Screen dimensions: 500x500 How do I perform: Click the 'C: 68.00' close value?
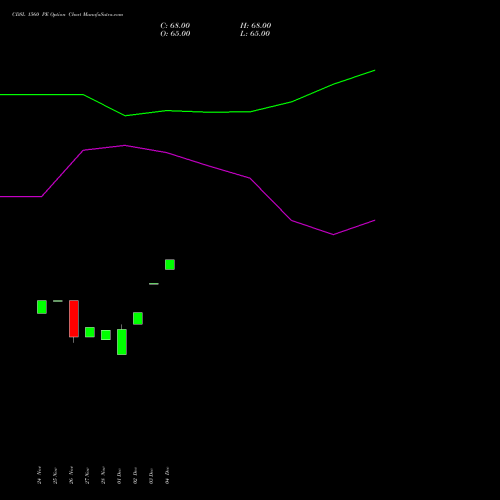click(x=175, y=26)
